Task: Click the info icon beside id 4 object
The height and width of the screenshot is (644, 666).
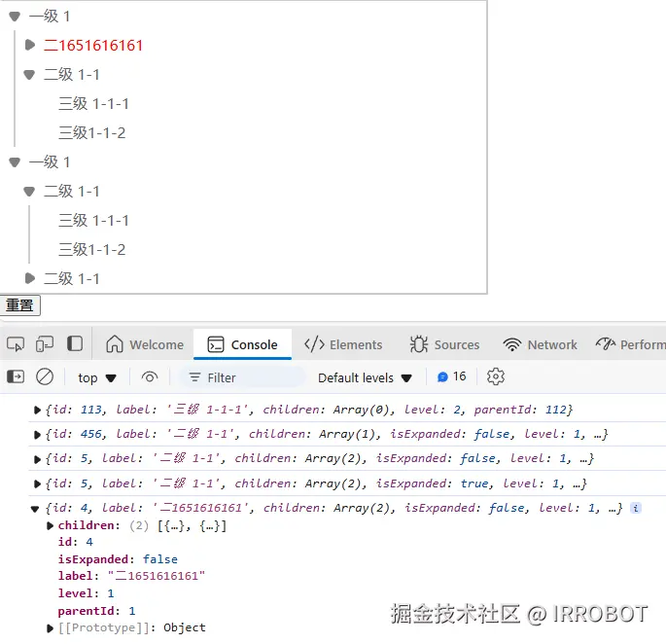Action: (x=636, y=508)
